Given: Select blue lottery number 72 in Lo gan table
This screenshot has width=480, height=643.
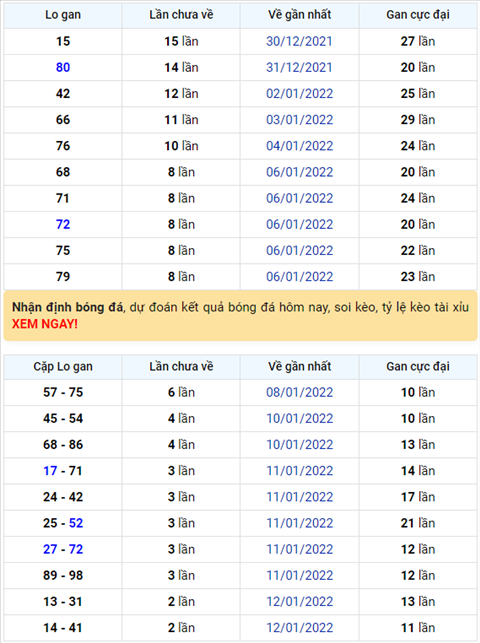Looking at the screenshot, I should (x=63, y=224).
